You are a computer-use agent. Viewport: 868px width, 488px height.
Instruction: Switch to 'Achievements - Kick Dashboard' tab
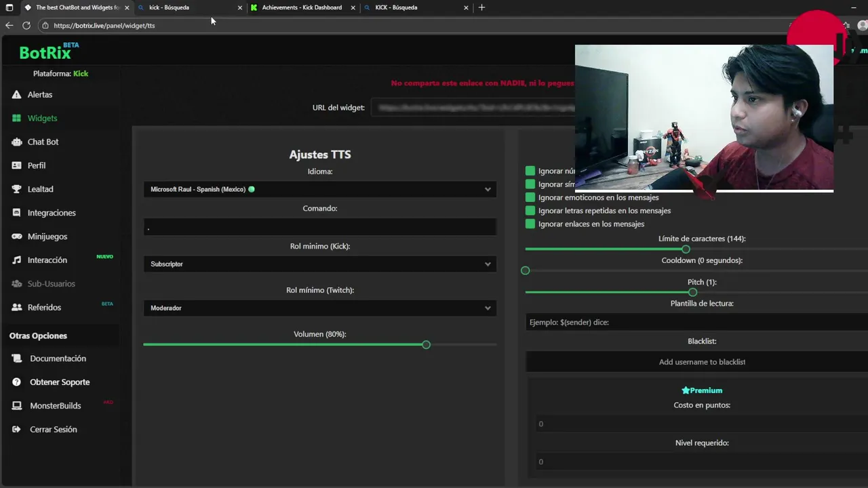pyautogui.click(x=302, y=7)
